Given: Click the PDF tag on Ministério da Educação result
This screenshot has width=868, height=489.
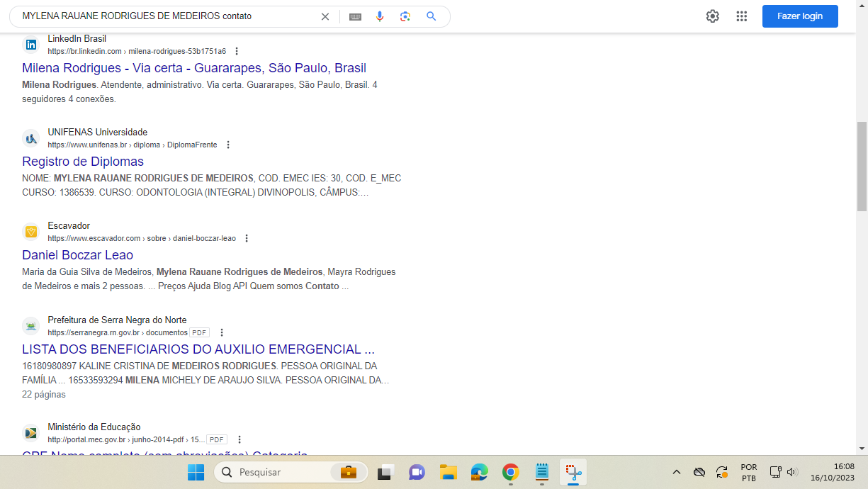Looking at the screenshot, I should click(x=217, y=439).
